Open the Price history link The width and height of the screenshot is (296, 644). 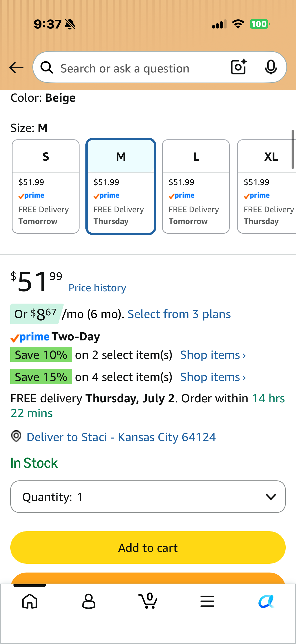97,288
